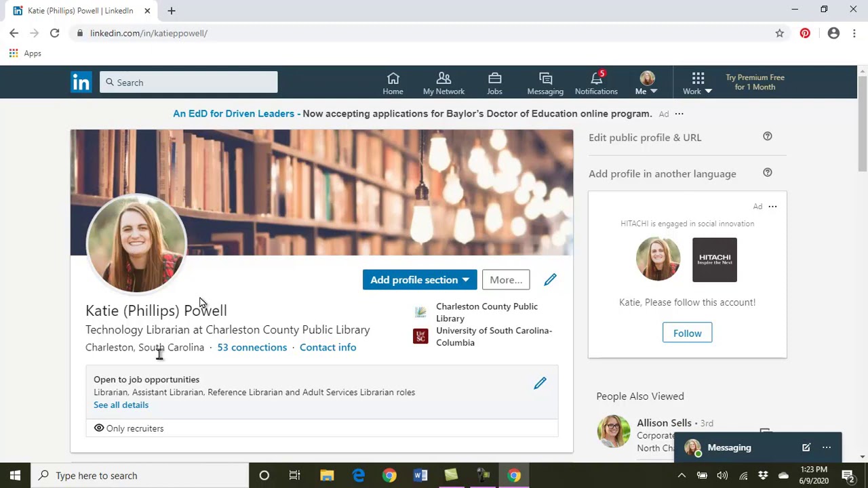
Task: Open Notifications bell with badge
Action: (596, 83)
